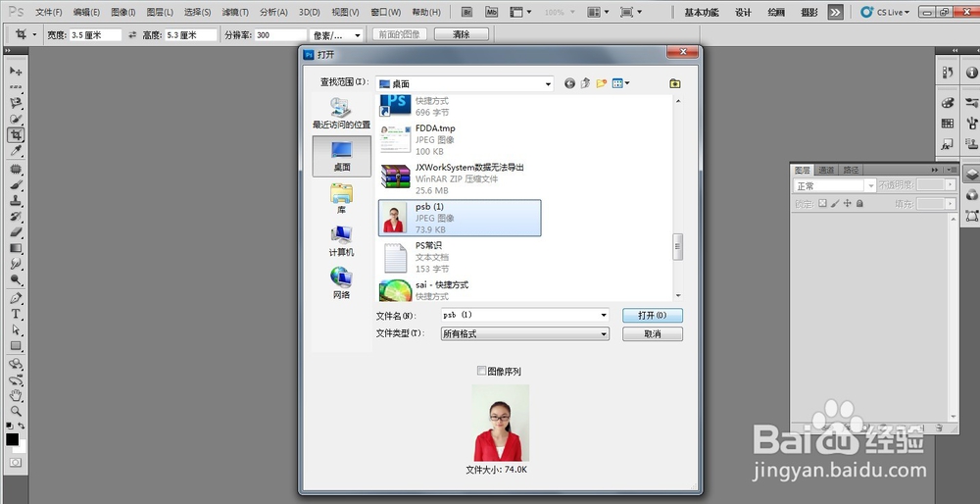This screenshot has height=504, width=980.
Task: Select the Crop tool in toolbox
Action: click(16, 135)
